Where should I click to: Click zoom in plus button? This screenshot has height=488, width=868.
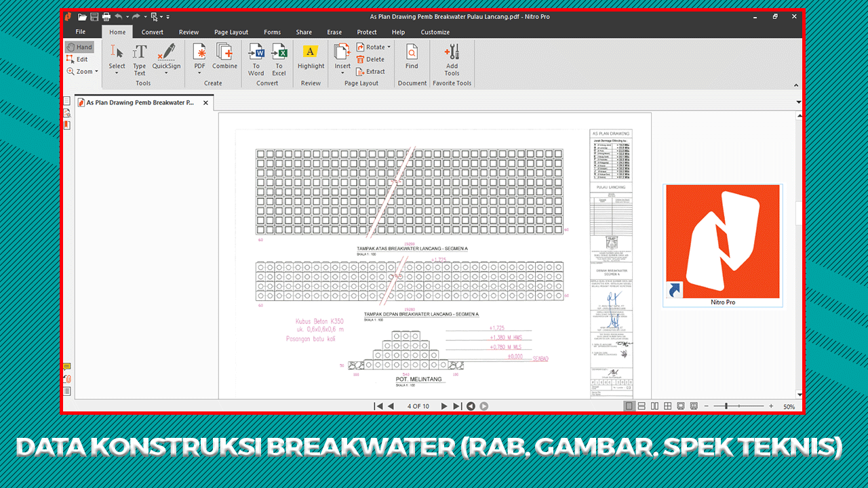point(771,406)
